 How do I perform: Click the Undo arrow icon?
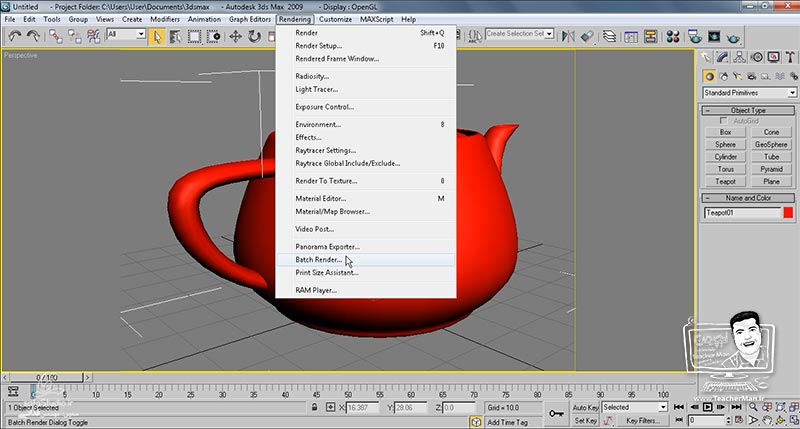point(15,36)
